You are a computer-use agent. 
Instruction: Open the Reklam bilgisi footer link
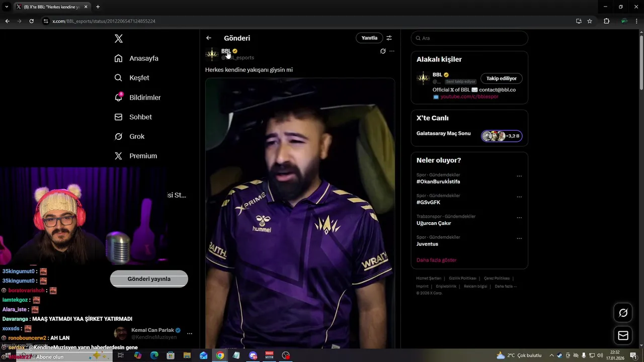[x=475, y=286]
